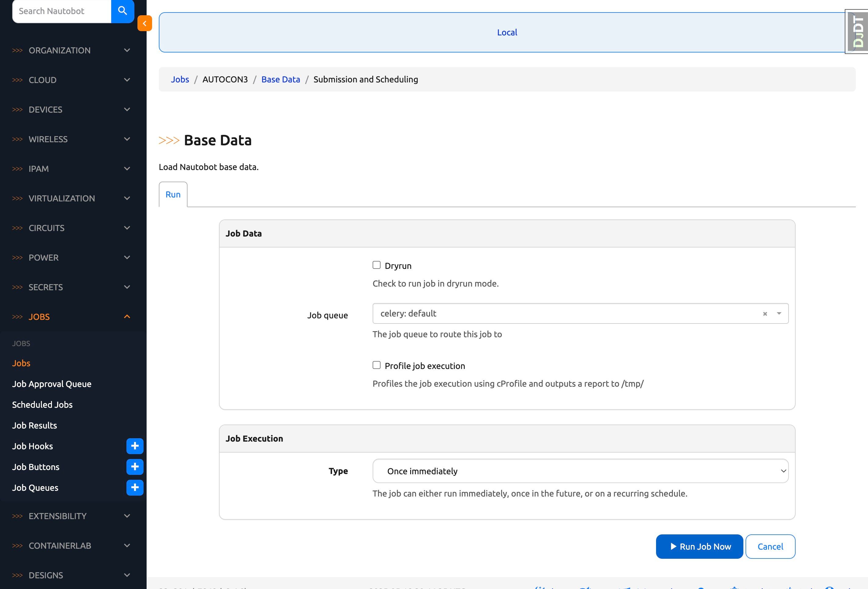Screen dimensions: 868x589
Task: Enable the Dryrun checkbox
Action: pyautogui.click(x=377, y=265)
